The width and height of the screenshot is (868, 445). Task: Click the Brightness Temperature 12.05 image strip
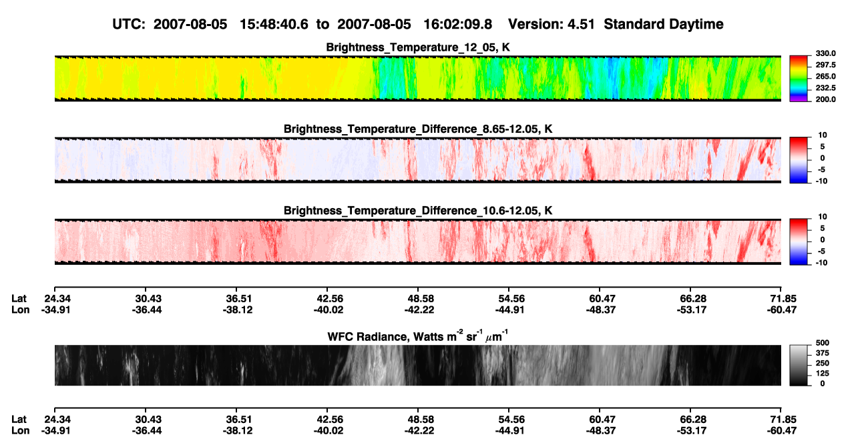coord(418,78)
